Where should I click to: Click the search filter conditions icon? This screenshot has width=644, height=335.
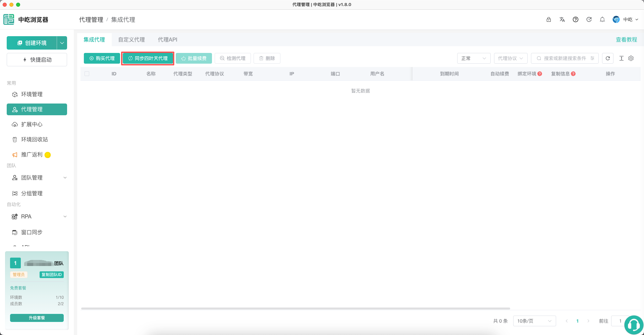pyautogui.click(x=592, y=58)
